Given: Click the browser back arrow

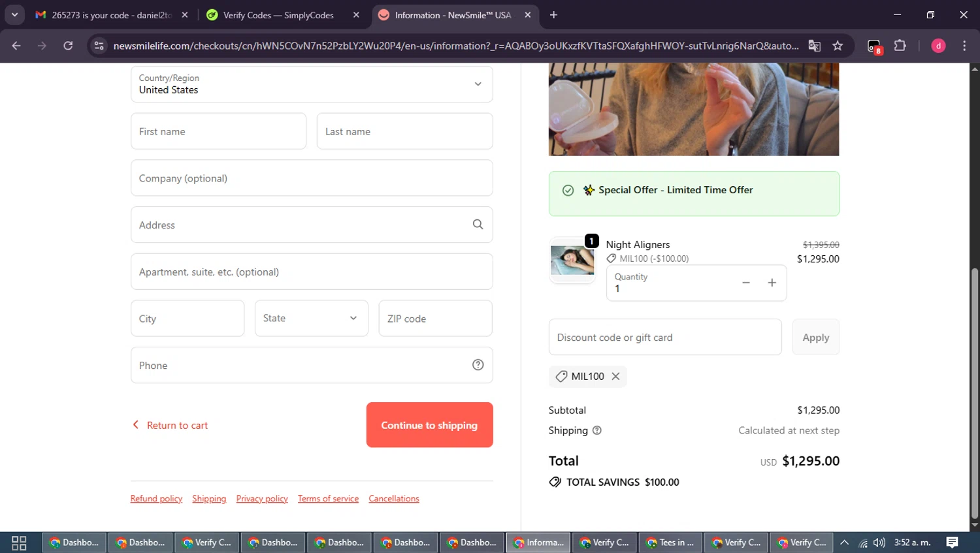Looking at the screenshot, I should [x=16, y=46].
